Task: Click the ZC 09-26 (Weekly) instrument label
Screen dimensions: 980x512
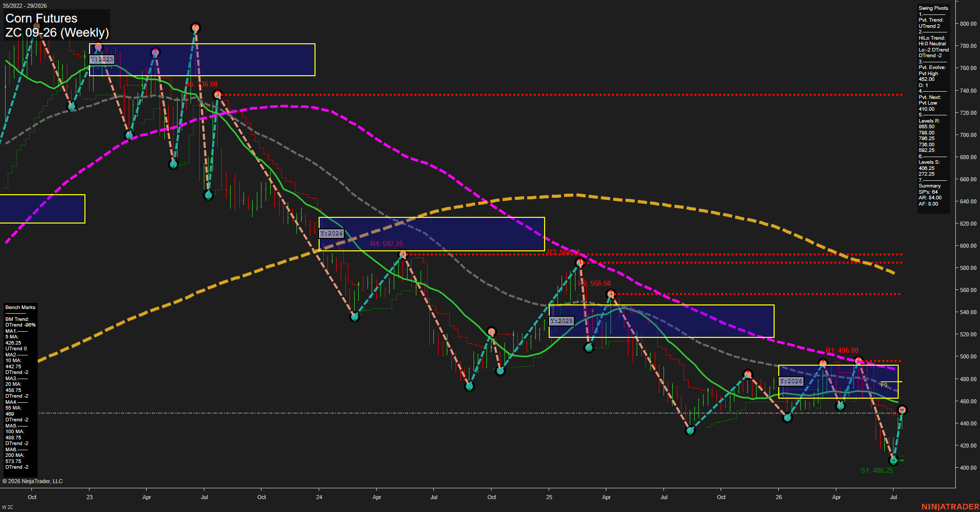Action: click(x=57, y=32)
